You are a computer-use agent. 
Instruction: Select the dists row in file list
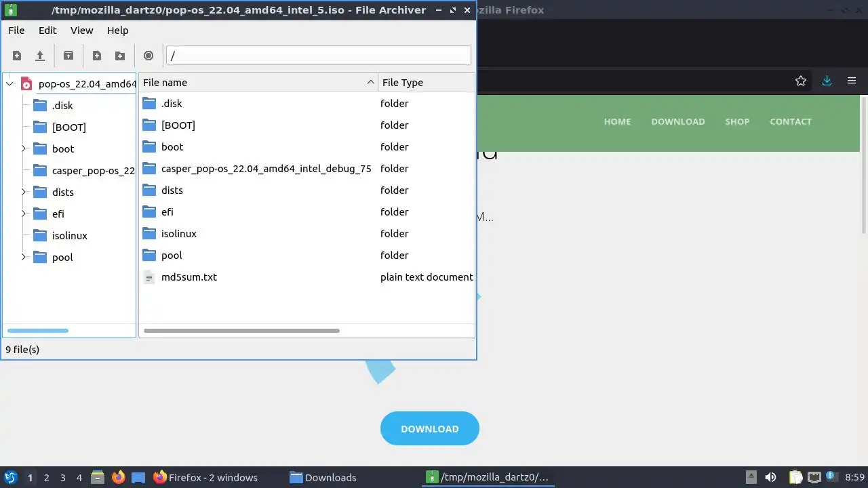click(307, 190)
